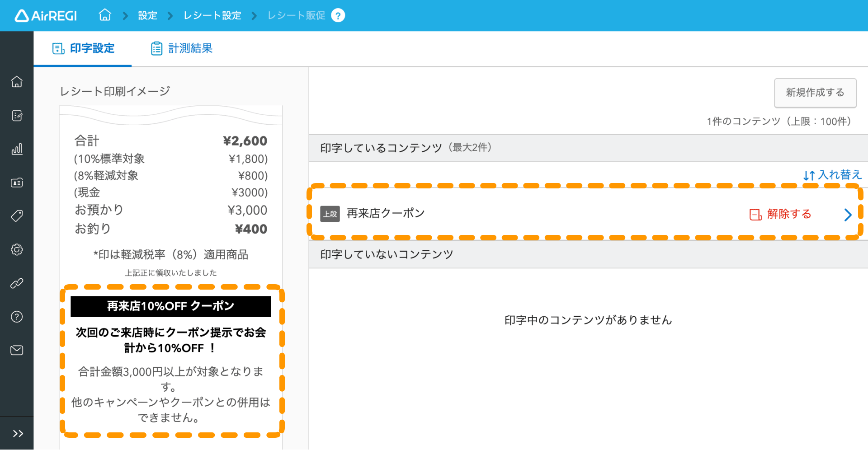Open the sidebar link chain icon

(17, 283)
